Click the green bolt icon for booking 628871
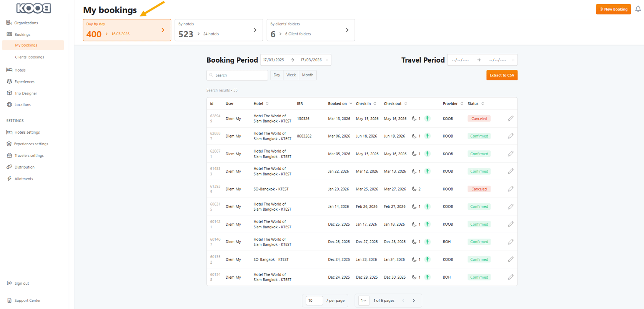 point(428,154)
